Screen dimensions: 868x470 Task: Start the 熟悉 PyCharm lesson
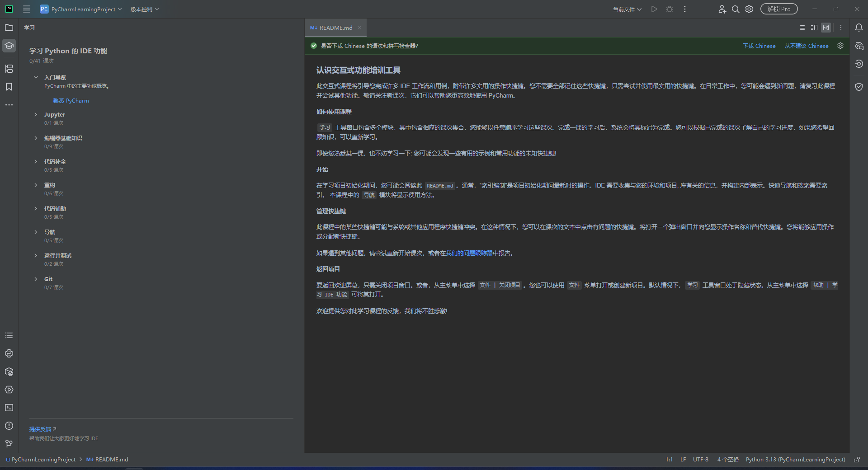(x=71, y=100)
